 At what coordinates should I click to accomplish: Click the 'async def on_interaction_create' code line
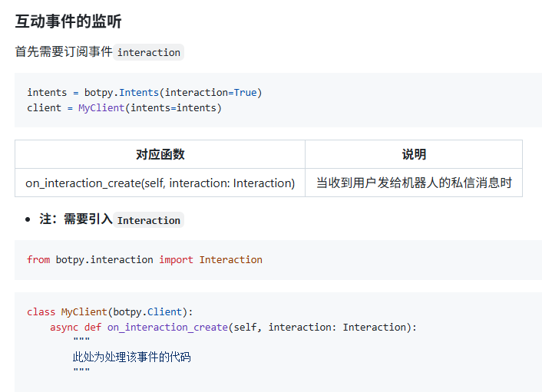pos(233,327)
